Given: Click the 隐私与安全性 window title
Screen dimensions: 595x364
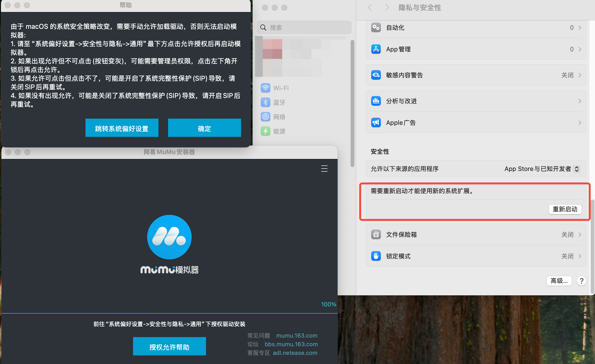Looking at the screenshot, I should click(419, 7).
